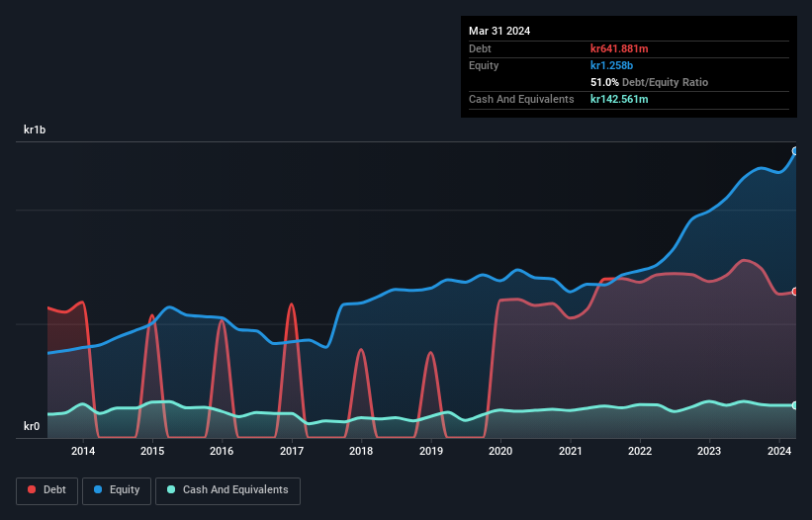Select the Cash endpoint marker for Mar 2024

tap(795, 405)
